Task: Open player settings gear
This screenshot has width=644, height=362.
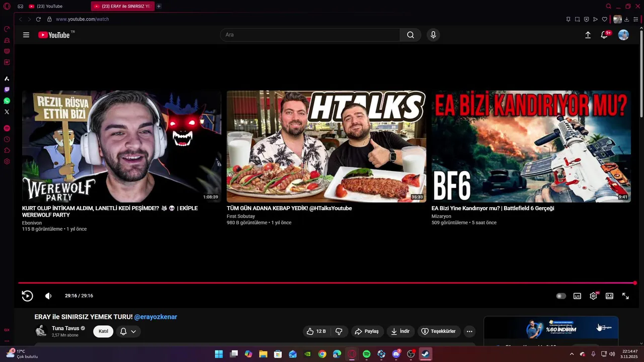Action: tap(593, 296)
